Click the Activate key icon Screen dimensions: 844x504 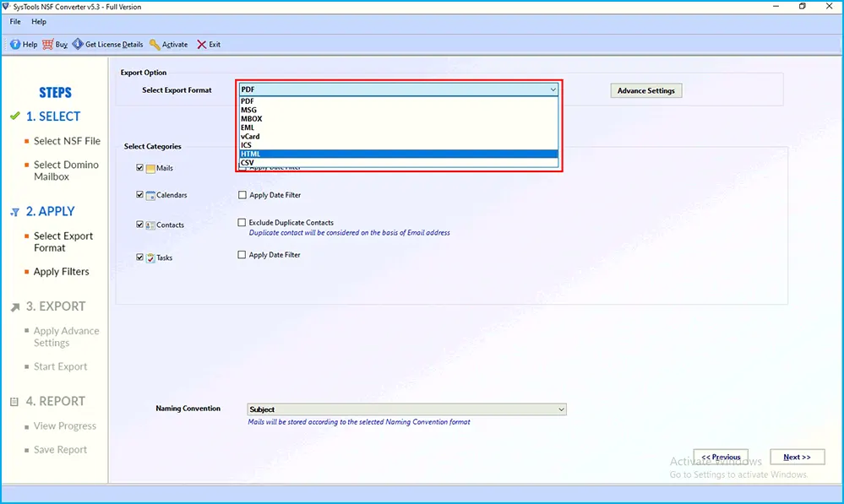coord(155,44)
